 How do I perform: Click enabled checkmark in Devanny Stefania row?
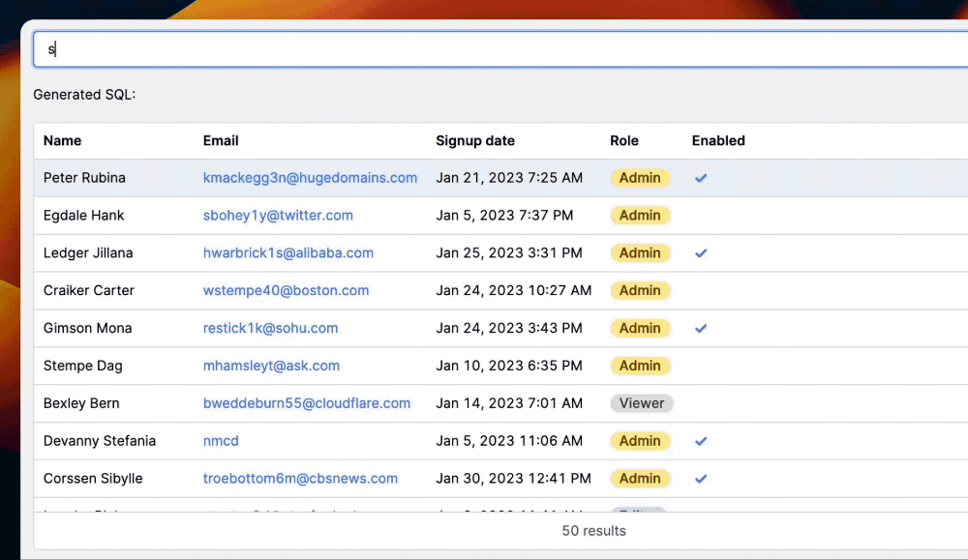pyautogui.click(x=701, y=441)
